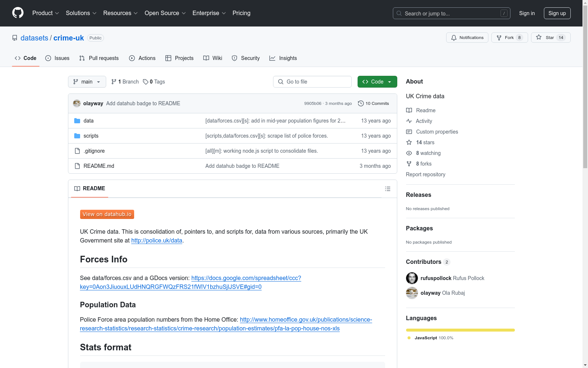Open the README outline list icon
The width and height of the screenshot is (588, 368).
(x=388, y=189)
